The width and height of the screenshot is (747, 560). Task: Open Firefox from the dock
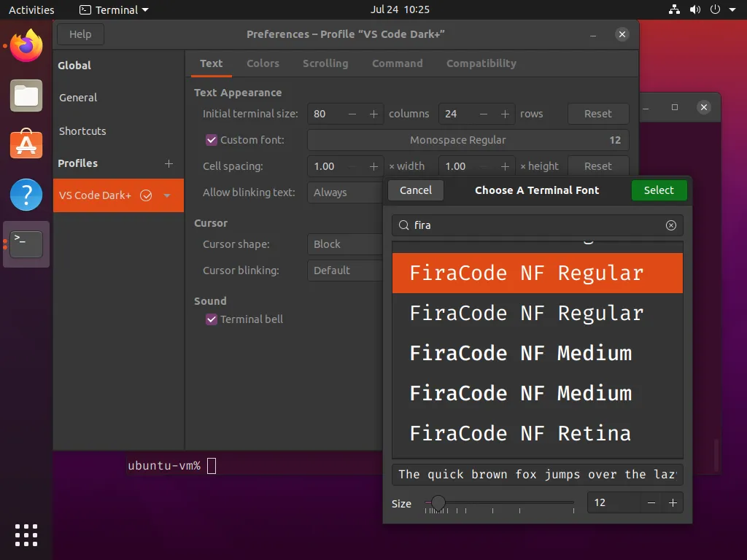26,46
